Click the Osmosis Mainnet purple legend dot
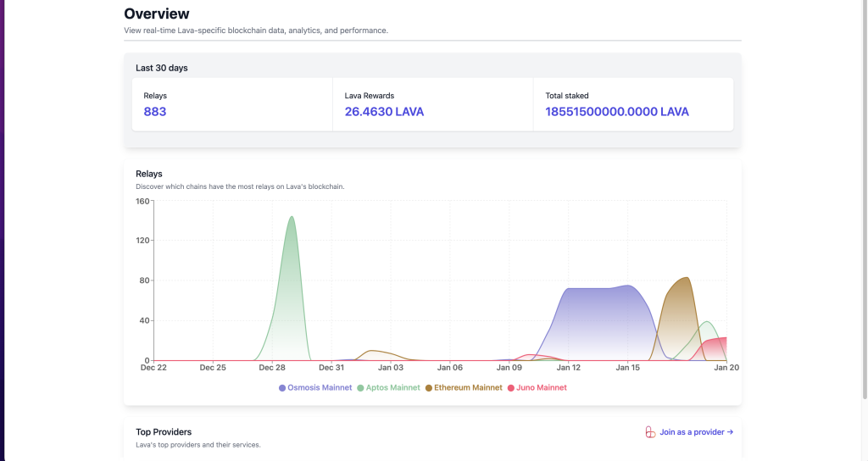Image resolution: width=868 pixels, height=461 pixels. coord(282,388)
